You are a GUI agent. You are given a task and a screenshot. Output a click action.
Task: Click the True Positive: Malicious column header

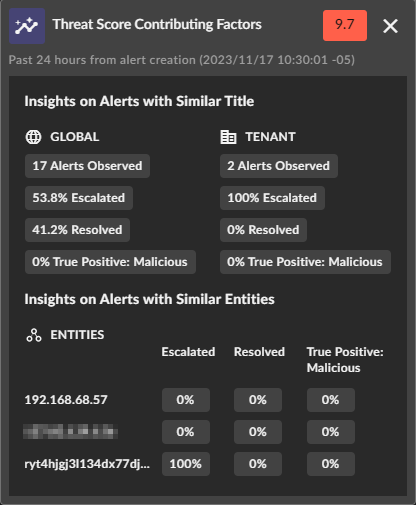(x=345, y=360)
